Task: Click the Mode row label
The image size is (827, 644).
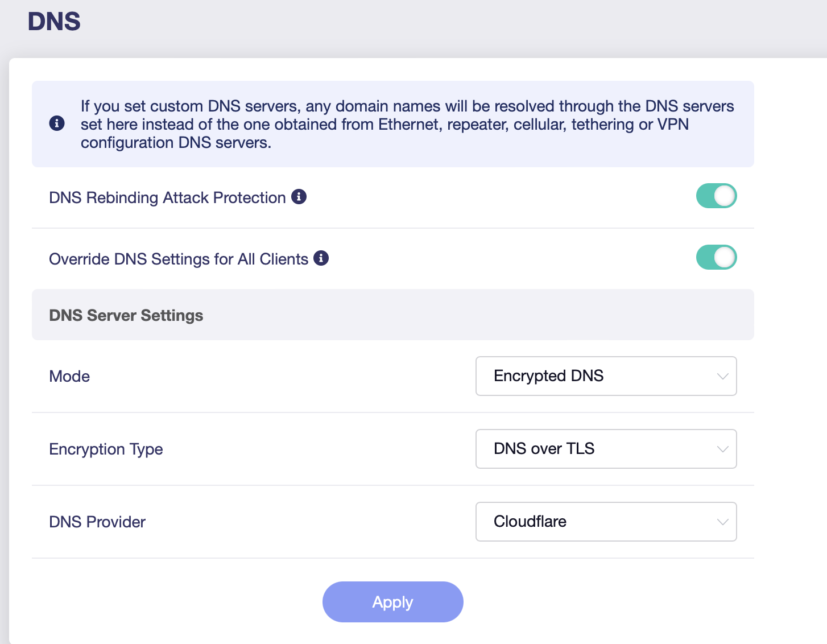Action: (69, 377)
